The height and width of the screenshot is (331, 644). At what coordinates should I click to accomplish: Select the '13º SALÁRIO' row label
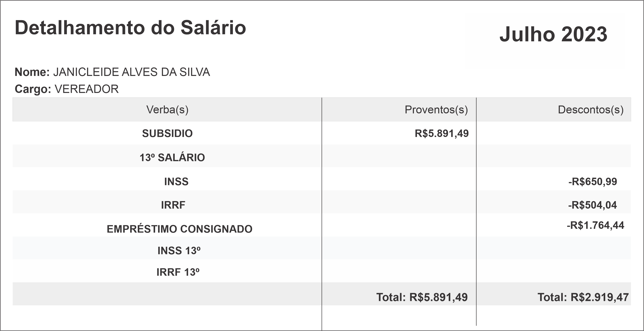(x=172, y=158)
